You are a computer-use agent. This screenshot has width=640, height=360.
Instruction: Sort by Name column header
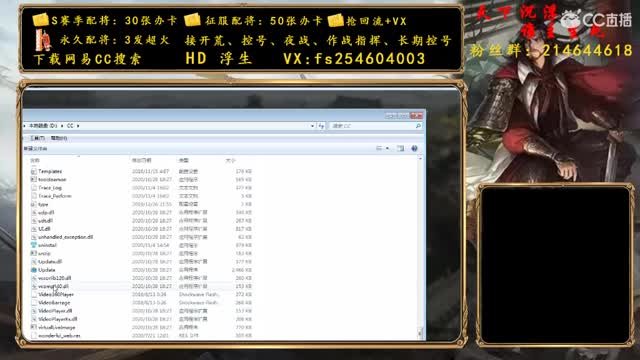(x=36, y=160)
